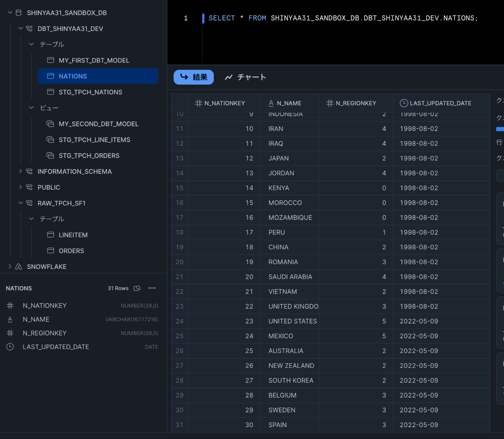Collapse the SHINYAA31_SANDBOX_DB database node
This screenshot has height=439, width=504.
(10, 13)
